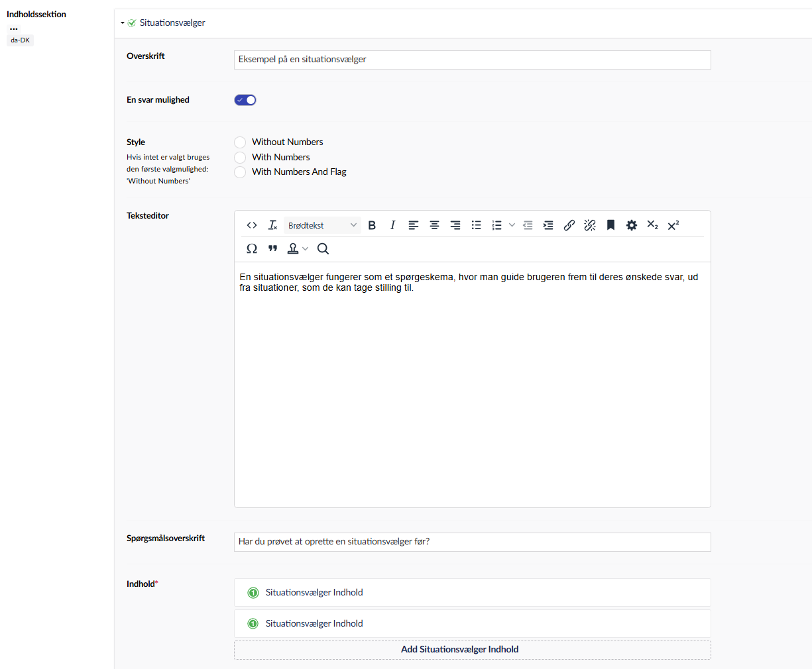Click the Spørgsmålsoverskrift input field
Viewport: 812px width, 669px height.
click(x=472, y=542)
